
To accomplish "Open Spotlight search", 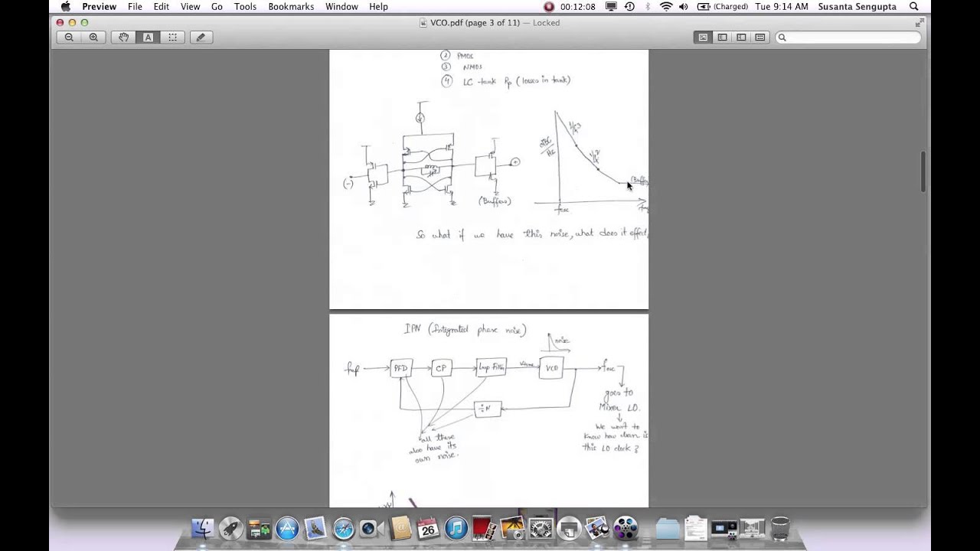I will (x=913, y=7).
